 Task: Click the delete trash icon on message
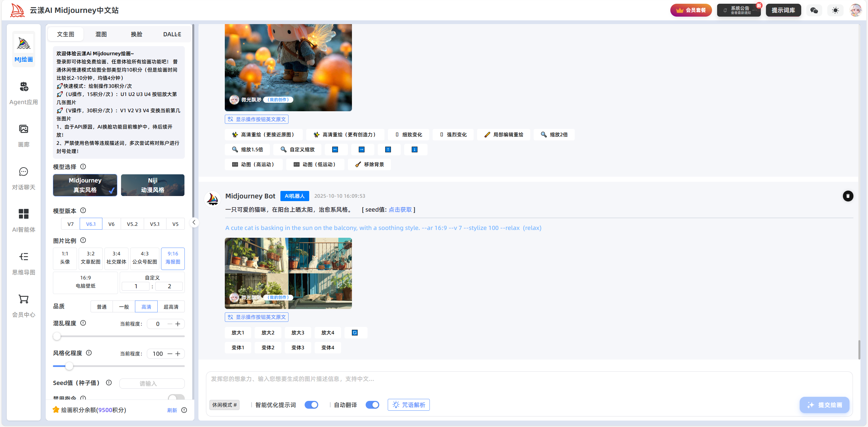point(848,196)
